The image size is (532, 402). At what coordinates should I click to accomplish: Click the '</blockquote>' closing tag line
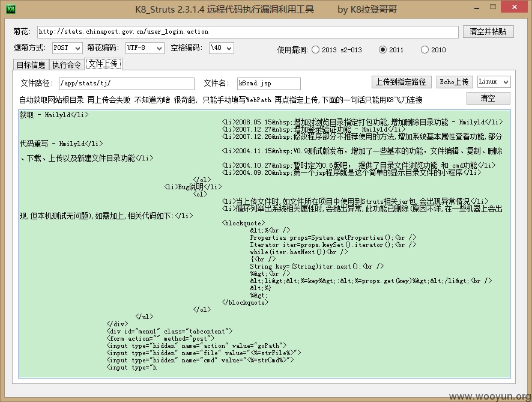click(245, 302)
